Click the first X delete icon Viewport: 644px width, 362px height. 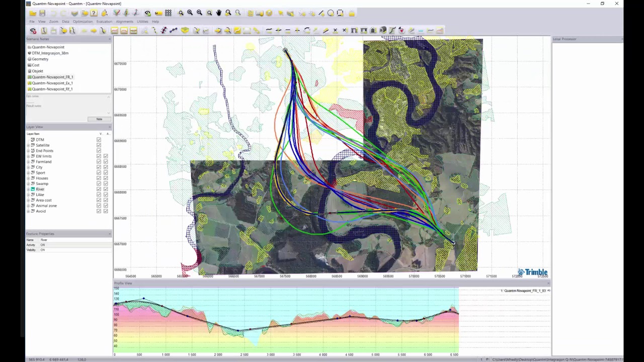[x=335, y=31]
